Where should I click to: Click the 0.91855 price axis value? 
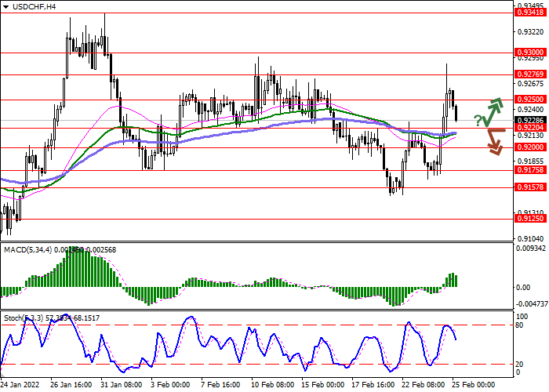click(x=531, y=162)
